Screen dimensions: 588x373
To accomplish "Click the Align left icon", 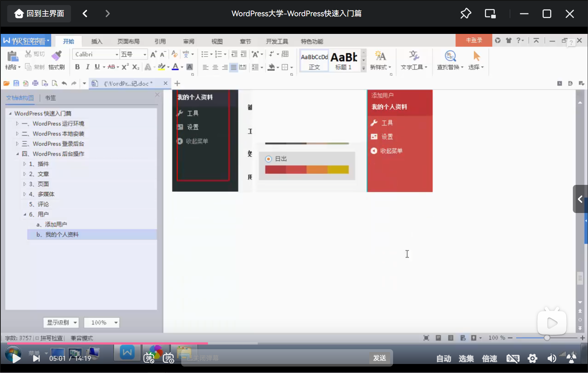I will click(x=205, y=67).
